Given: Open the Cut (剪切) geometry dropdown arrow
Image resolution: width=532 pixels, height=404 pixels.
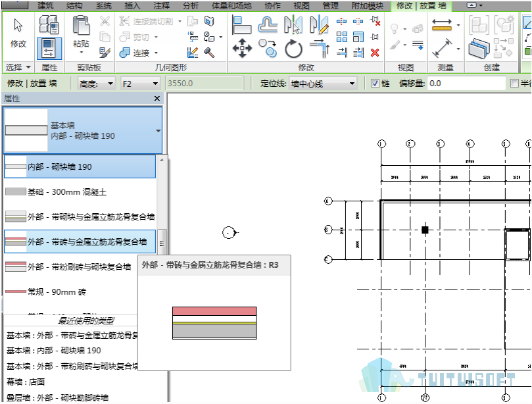Looking at the screenshot, I should point(156,37).
